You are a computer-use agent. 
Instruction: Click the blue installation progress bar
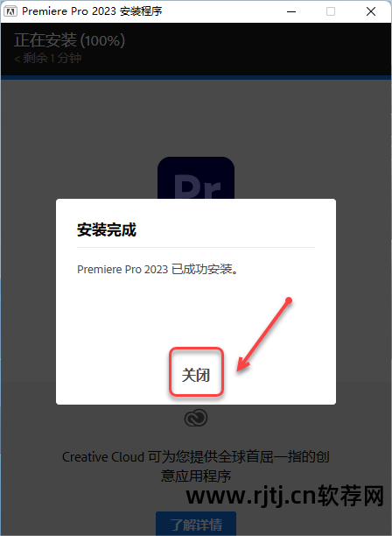pyautogui.click(x=196, y=78)
